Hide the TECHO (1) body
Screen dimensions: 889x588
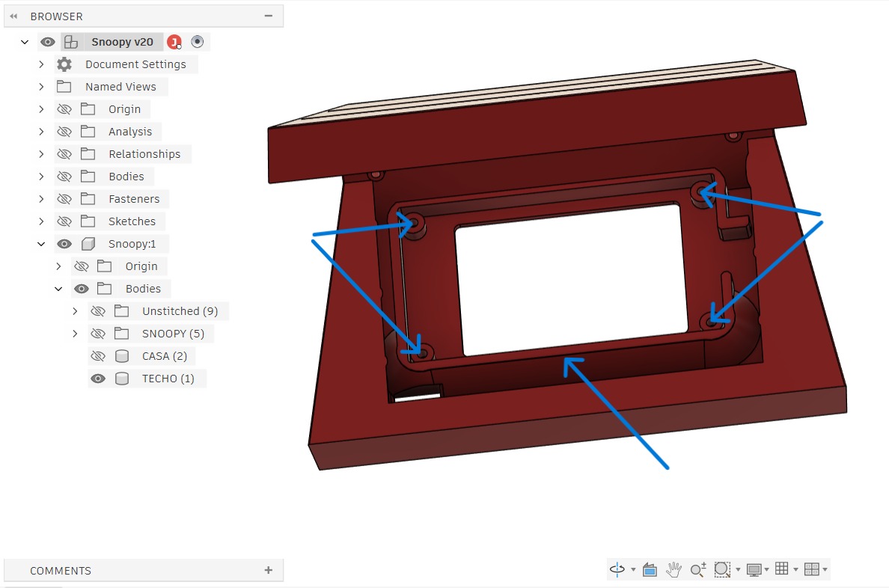[x=98, y=379]
